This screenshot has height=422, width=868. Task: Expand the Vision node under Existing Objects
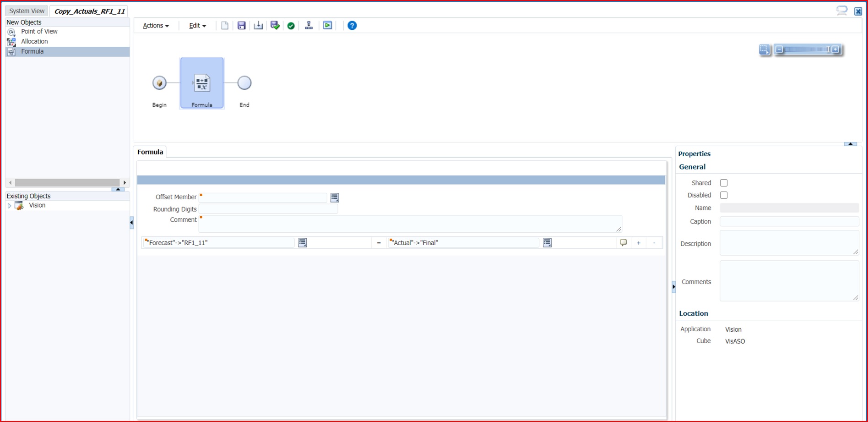(x=10, y=205)
